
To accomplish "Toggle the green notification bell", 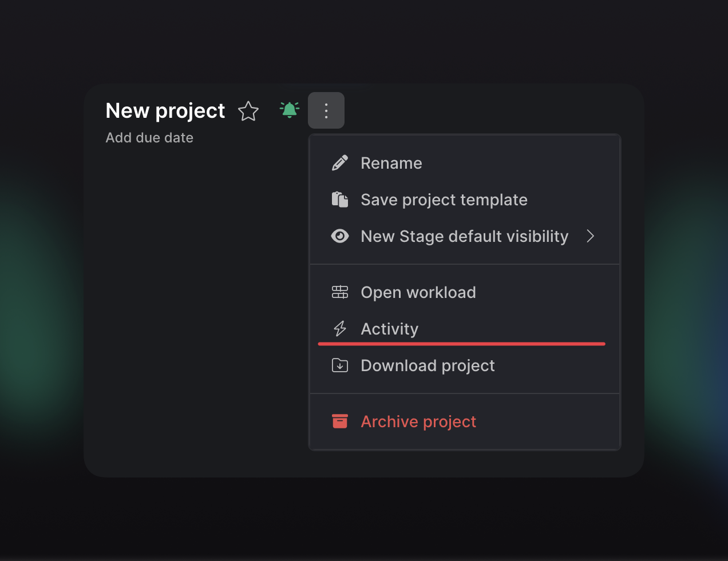I will tap(290, 110).
